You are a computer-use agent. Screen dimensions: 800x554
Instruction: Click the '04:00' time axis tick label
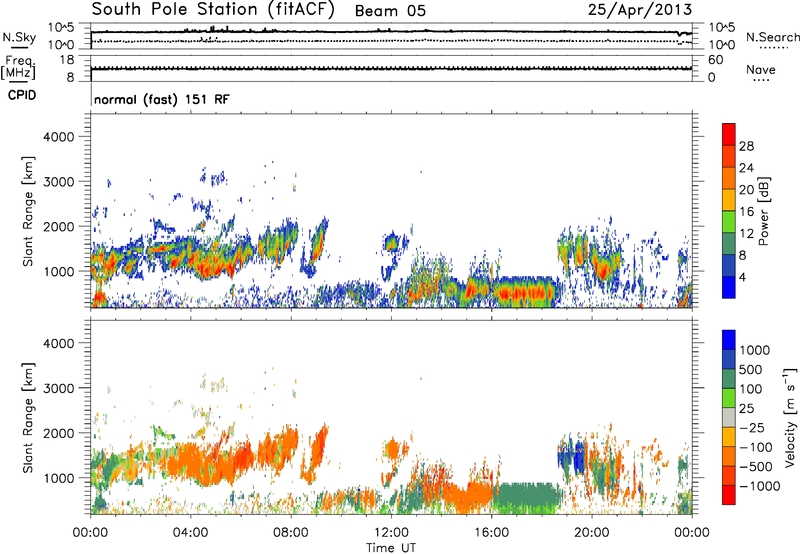(x=191, y=533)
